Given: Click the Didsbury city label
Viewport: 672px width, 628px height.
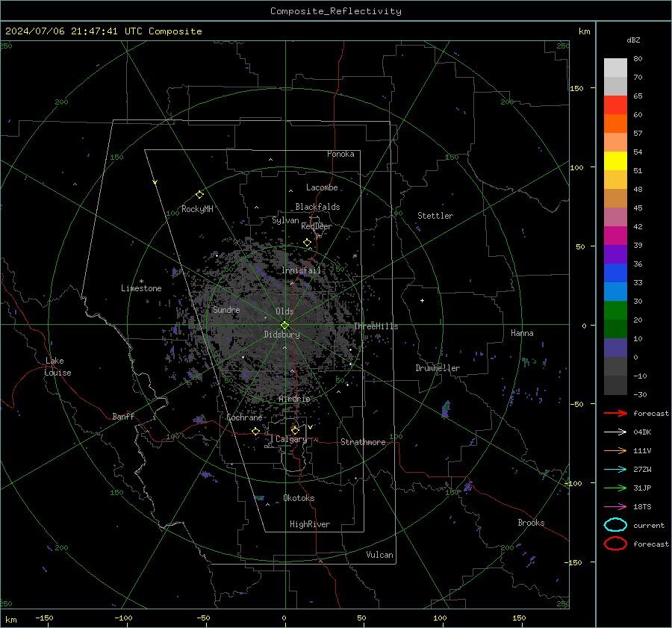Looking at the screenshot, I should tap(281, 335).
